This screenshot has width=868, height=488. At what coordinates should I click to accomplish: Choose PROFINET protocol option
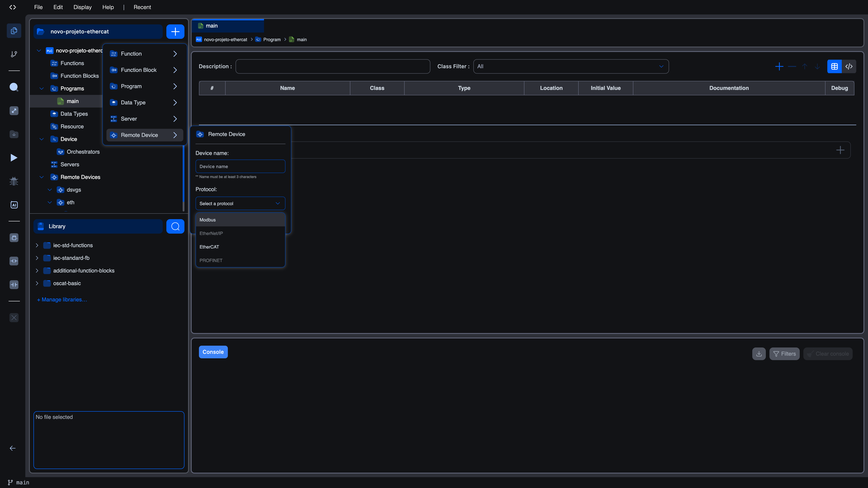click(x=240, y=260)
